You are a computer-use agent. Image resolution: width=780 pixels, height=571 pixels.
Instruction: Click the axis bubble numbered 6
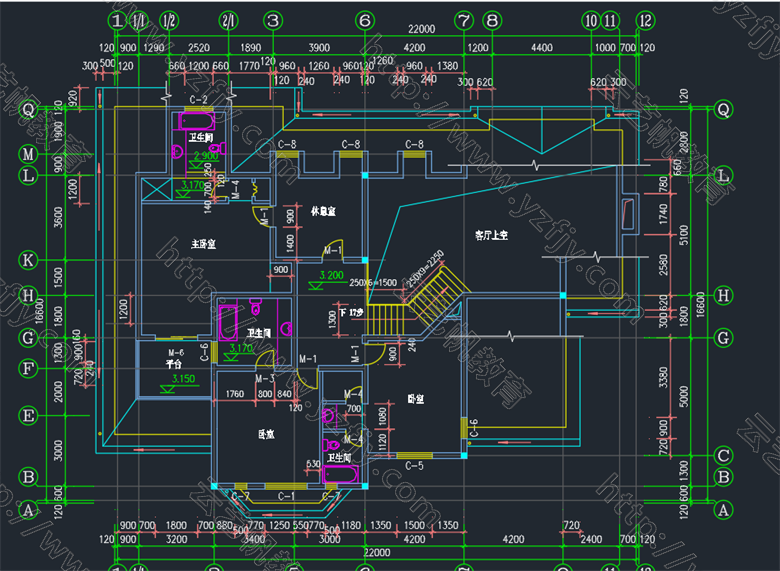point(364,20)
